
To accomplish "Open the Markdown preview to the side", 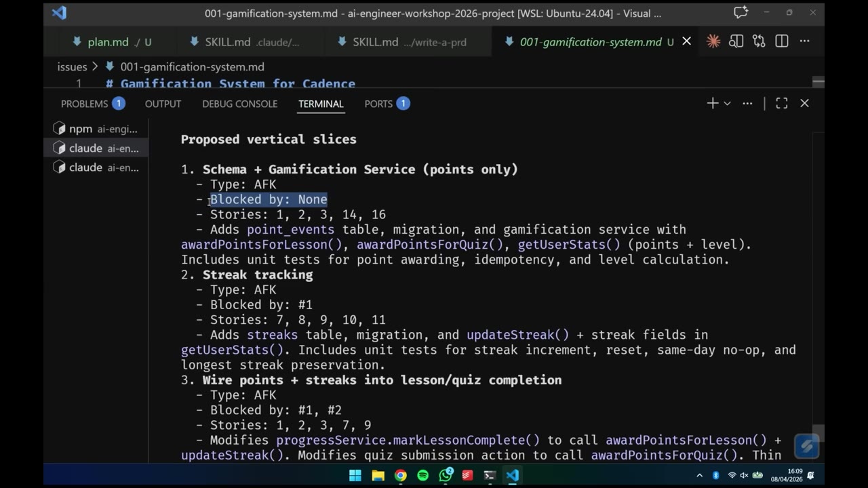I will (x=736, y=41).
